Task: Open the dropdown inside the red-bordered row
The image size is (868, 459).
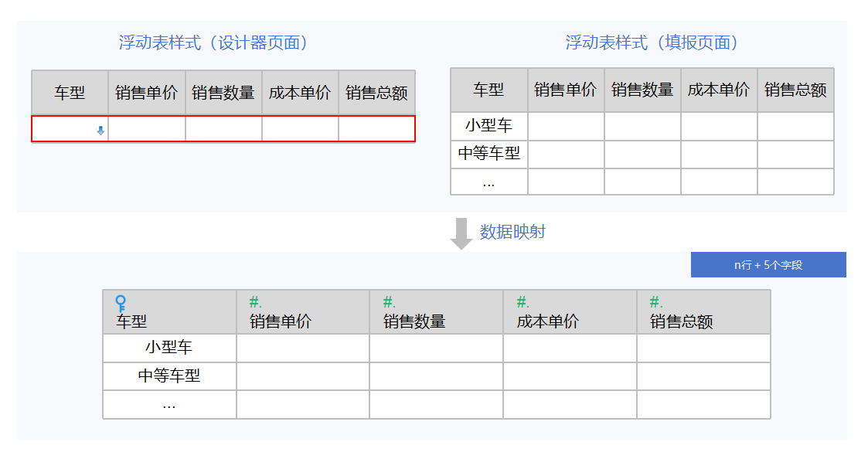Action: pyautogui.click(x=100, y=129)
